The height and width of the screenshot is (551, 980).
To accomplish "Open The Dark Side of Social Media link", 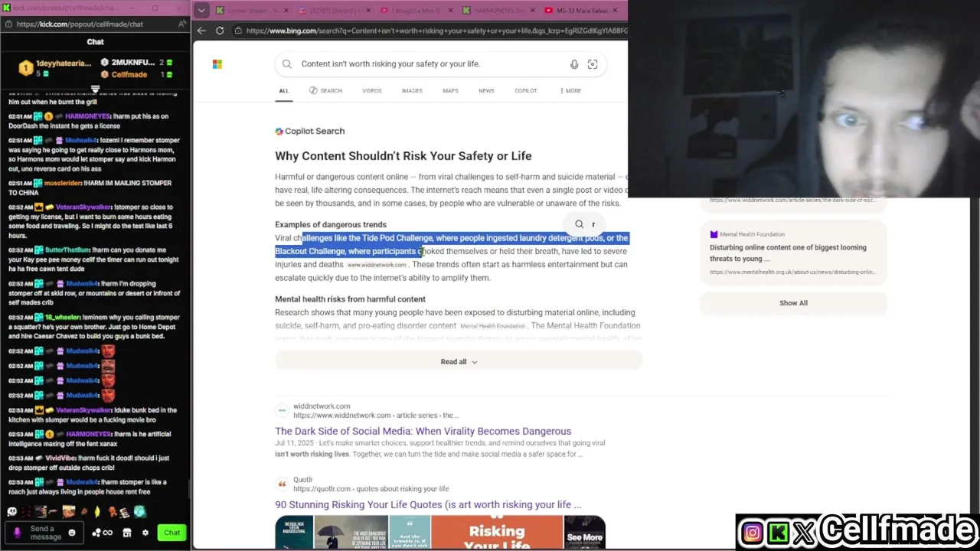I will pyautogui.click(x=423, y=432).
